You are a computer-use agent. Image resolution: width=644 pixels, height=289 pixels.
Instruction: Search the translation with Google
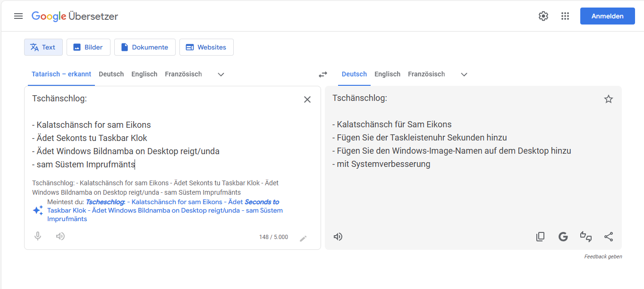coord(563,237)
